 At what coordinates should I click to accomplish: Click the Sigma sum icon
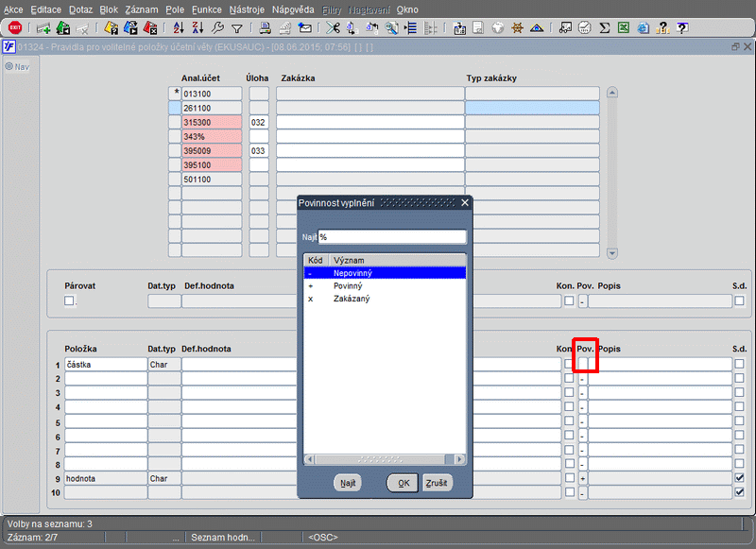(605, 28)
